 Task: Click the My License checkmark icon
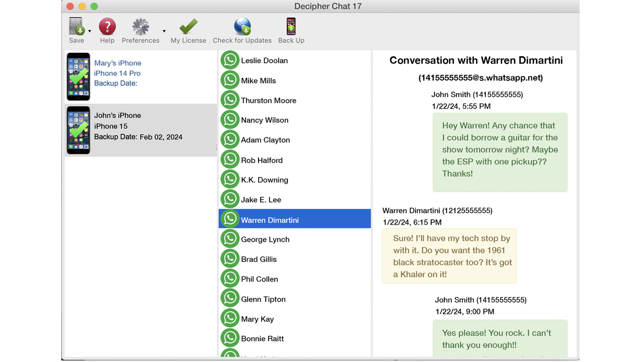(x=188, y=26)
